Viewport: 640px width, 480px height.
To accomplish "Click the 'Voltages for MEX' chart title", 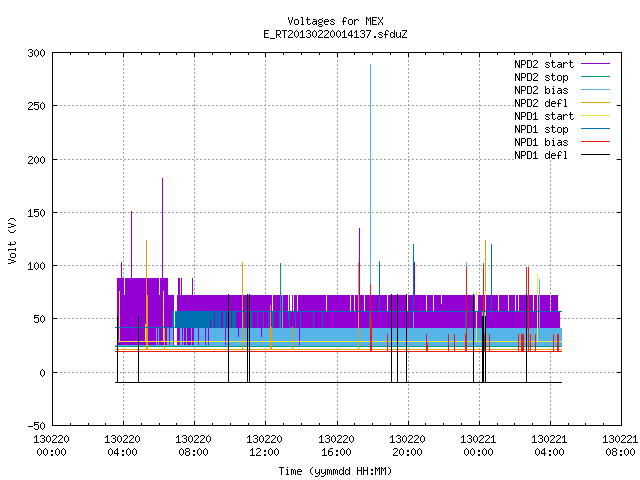I will (335, 21).
